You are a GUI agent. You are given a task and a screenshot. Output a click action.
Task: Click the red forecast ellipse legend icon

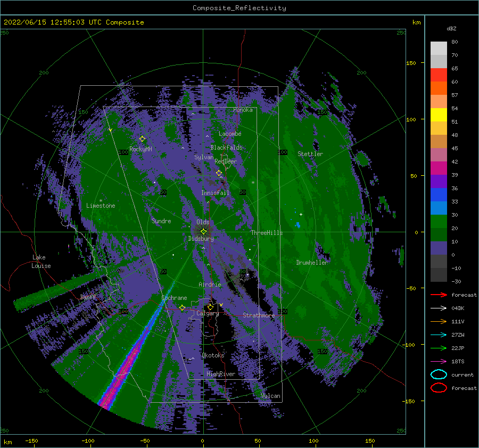439,388
